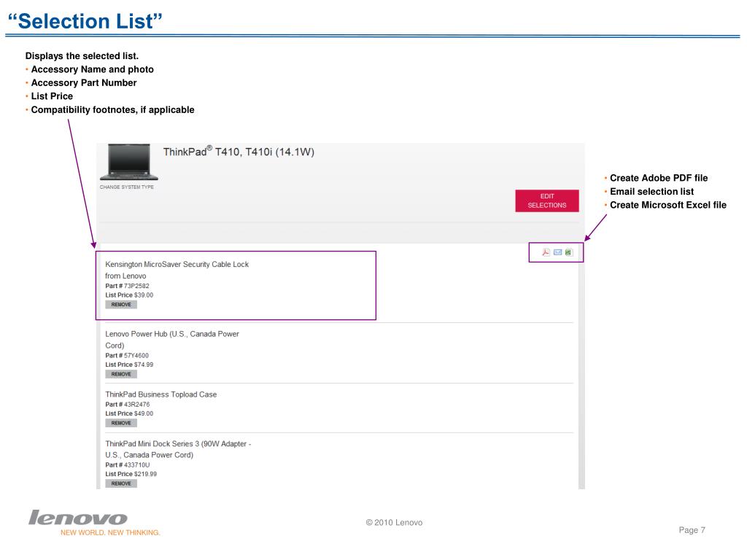Remove the ThinkPad Business Topload Case
Image resolution: width=747 pixels, height=560 pixels.
[121, 424]
